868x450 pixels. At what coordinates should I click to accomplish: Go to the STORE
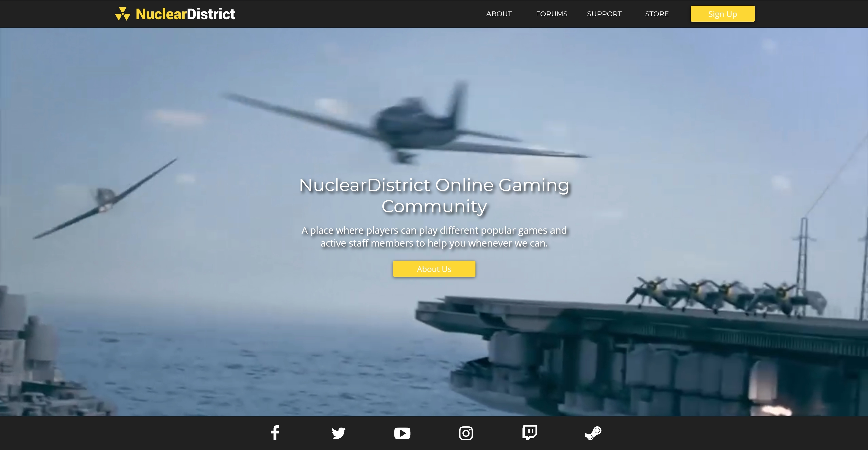click(657, 14)
